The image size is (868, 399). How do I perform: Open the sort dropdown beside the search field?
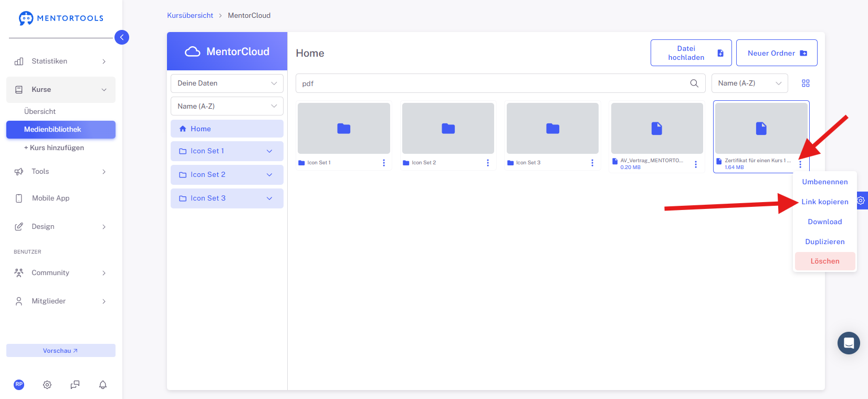(x=749, y=83)
